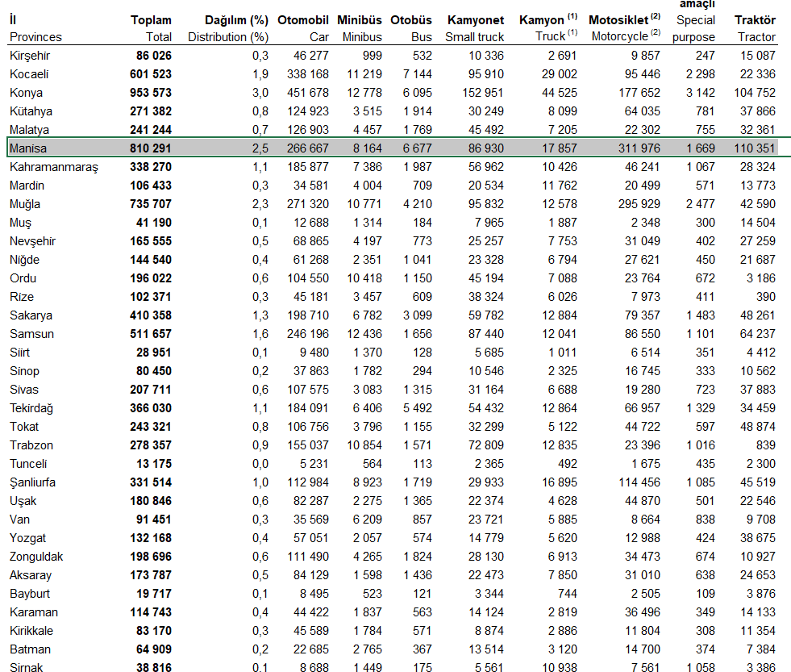Select Kocaeli province name
This screenshot has height=672, width=791.
[x=29, y=74]
